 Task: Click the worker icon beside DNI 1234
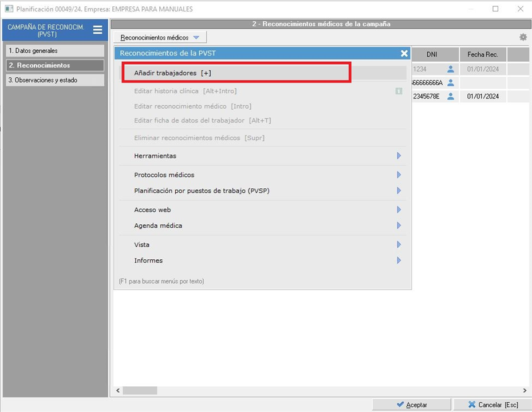click(451, 69)
